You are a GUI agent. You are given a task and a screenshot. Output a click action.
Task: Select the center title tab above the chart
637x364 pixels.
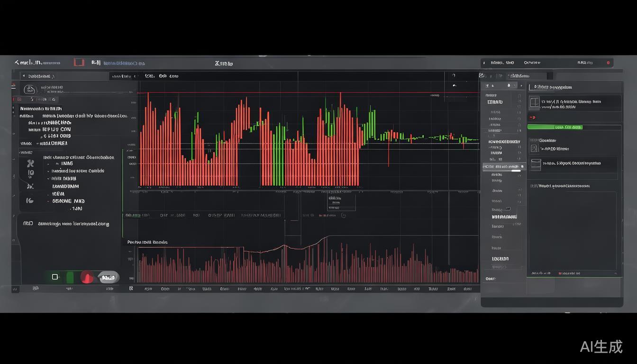[x=224, y=63]
